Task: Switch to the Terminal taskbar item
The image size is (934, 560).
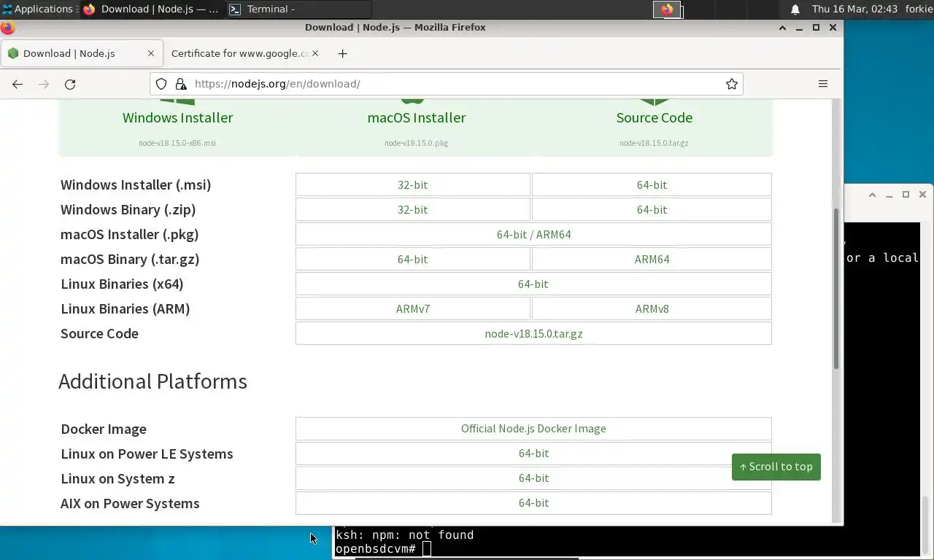Action: click(x=299, y=9)
